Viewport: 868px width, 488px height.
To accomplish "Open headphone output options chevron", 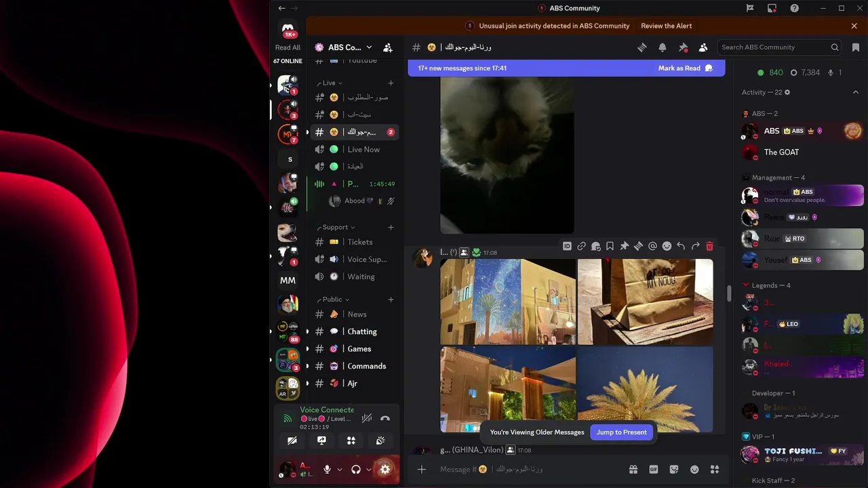I will tap(369, 469).
